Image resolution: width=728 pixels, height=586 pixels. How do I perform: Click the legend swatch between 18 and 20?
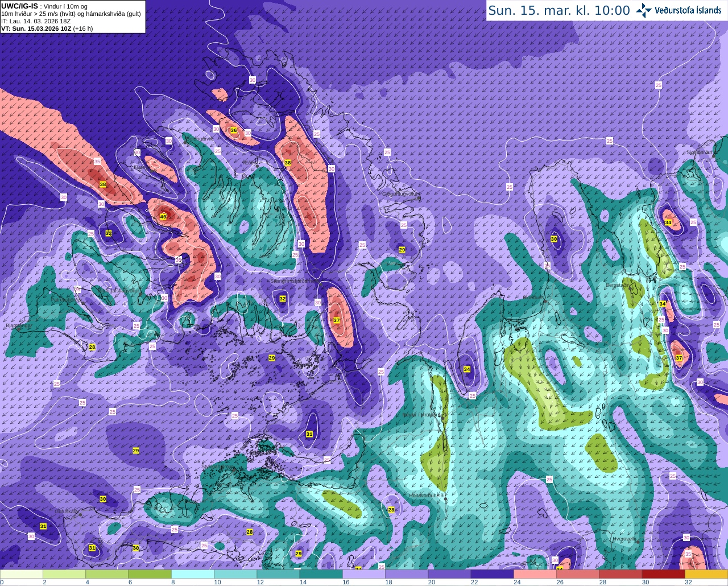coord(407,574)
